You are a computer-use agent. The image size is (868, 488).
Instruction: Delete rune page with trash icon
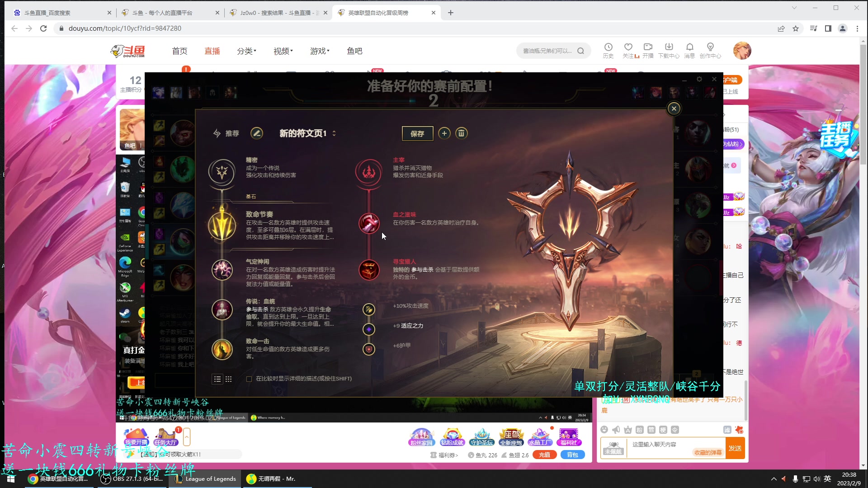pyautogui.click(x=461, y=133)
